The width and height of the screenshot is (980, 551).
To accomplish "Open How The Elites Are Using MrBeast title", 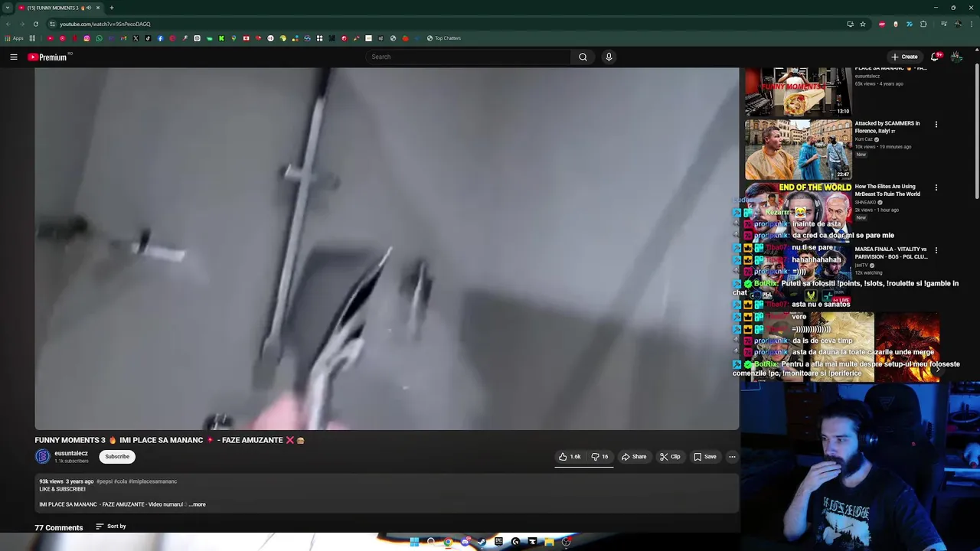I will tap(887, 190).
